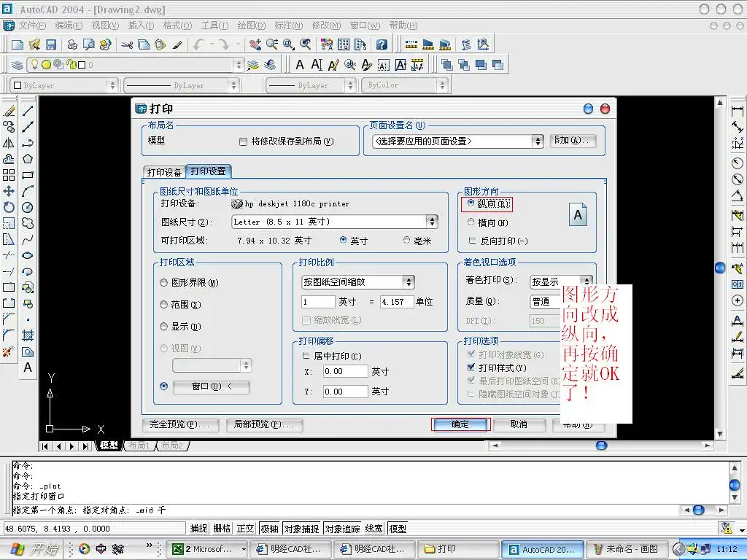Click the 确定 button
747x560 pixels.
(x=460, y=424)
